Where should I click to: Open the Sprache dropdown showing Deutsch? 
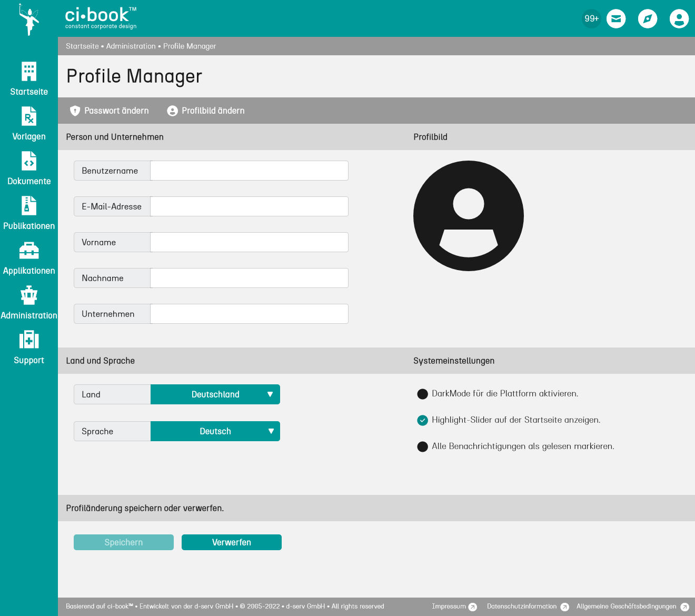tap(215, 431)
